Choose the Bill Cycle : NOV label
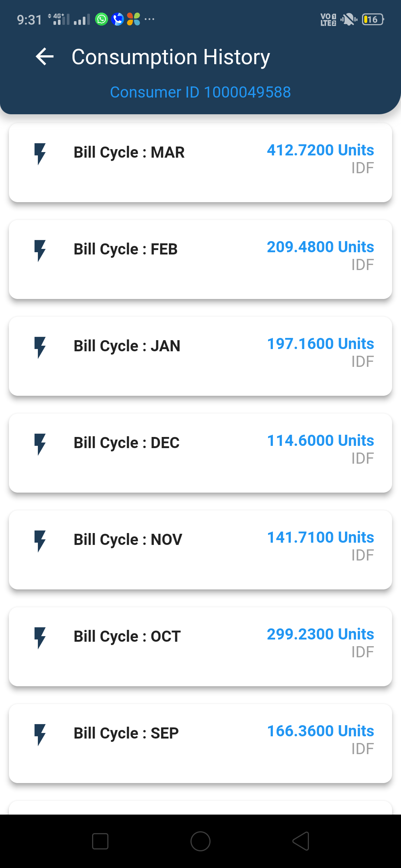 click(128, 540)
